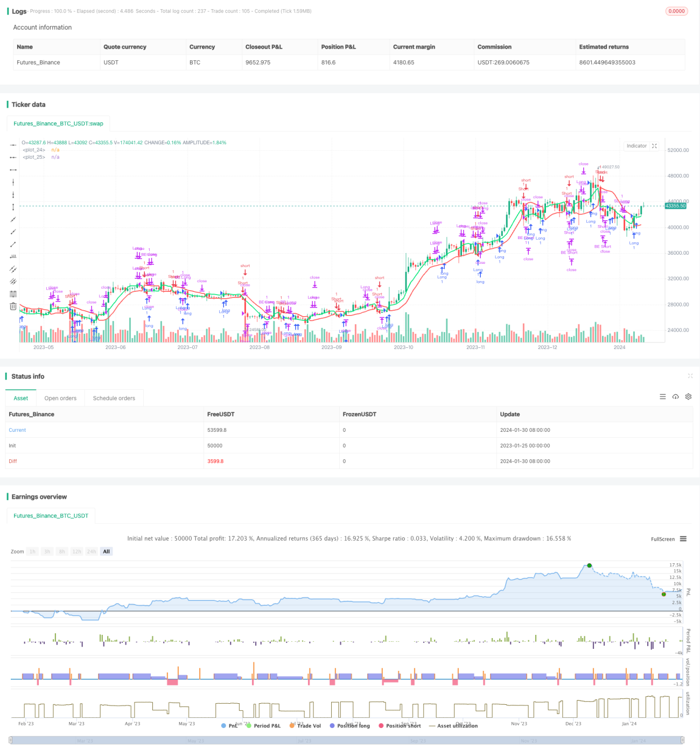700x756 pixels.
Task: Click the earnings chart range navigator bar
Action: [x=347, y=740]
